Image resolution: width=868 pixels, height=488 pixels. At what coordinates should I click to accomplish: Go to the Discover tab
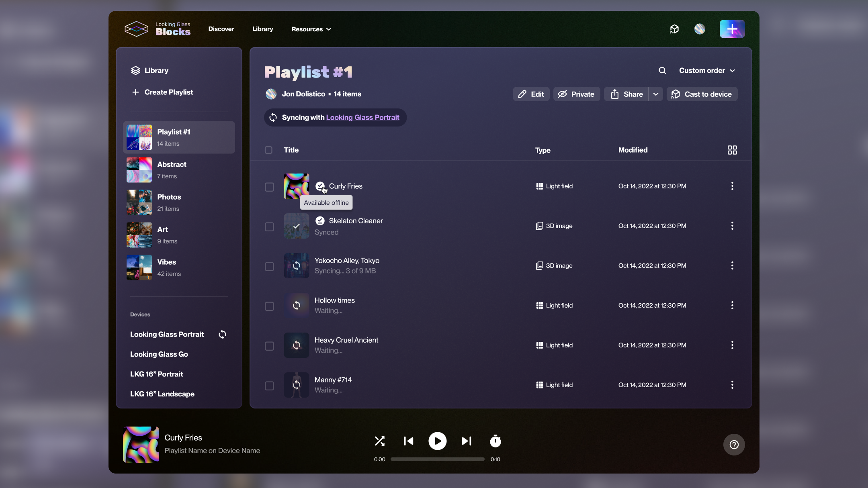221,29
